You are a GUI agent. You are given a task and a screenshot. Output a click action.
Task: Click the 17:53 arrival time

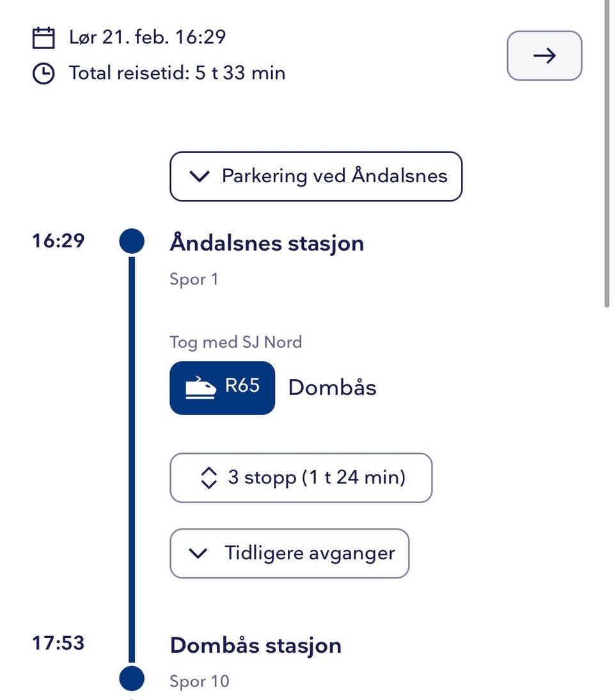[x=58, y=643]
